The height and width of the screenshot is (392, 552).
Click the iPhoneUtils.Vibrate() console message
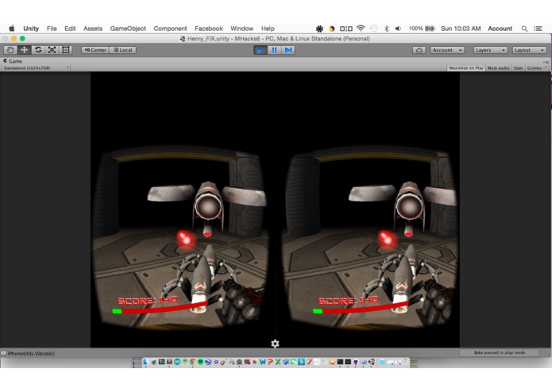click(31, 353)
